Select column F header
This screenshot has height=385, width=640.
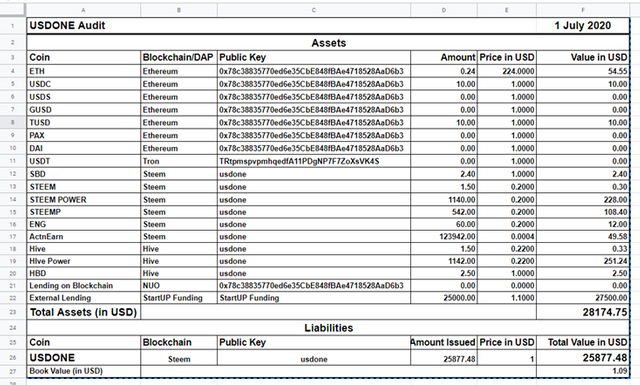582,10
